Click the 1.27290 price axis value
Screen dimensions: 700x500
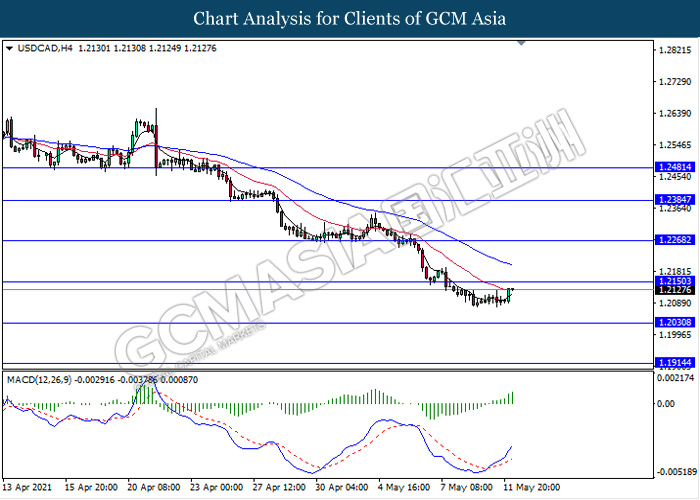pos(675,82)
